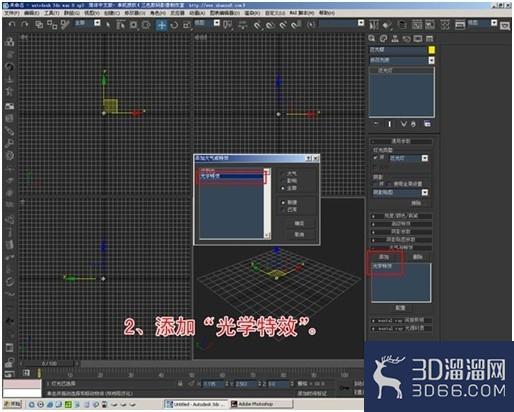This screenshot has width=514, height=412.
Task: Open the Schematic View icon
Action: [x=430, y=25]
